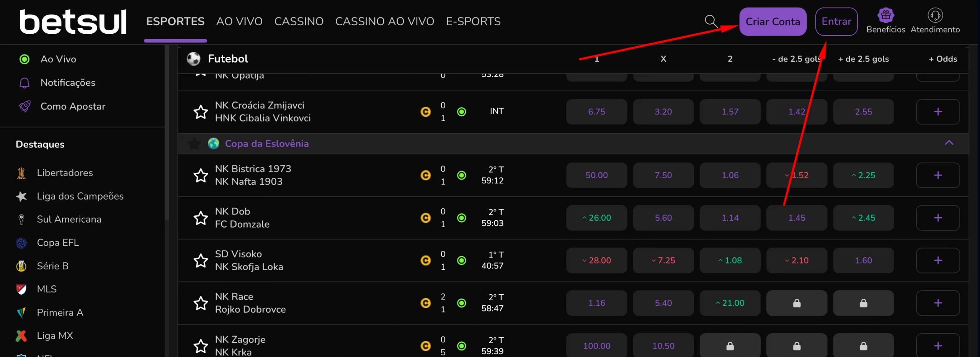This screenshot has height=357, width=980.
Task: Click the Entrar login button
Action: [x=836, y=21]
